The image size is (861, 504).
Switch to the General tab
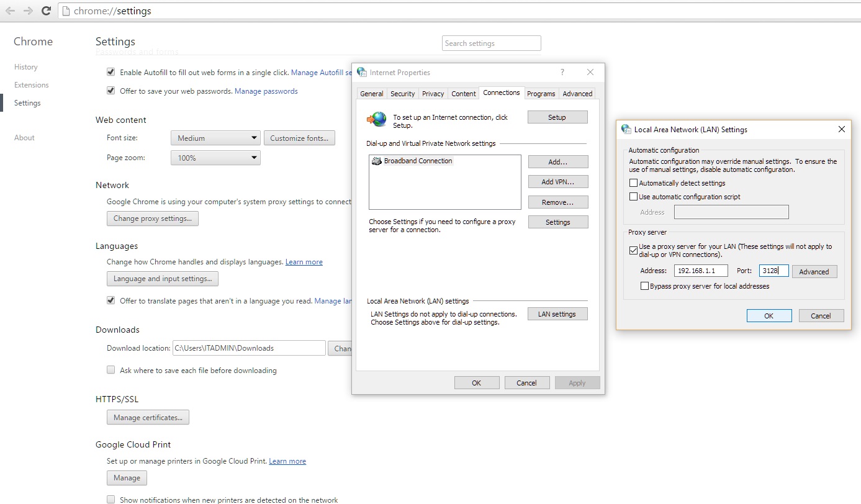372,94
